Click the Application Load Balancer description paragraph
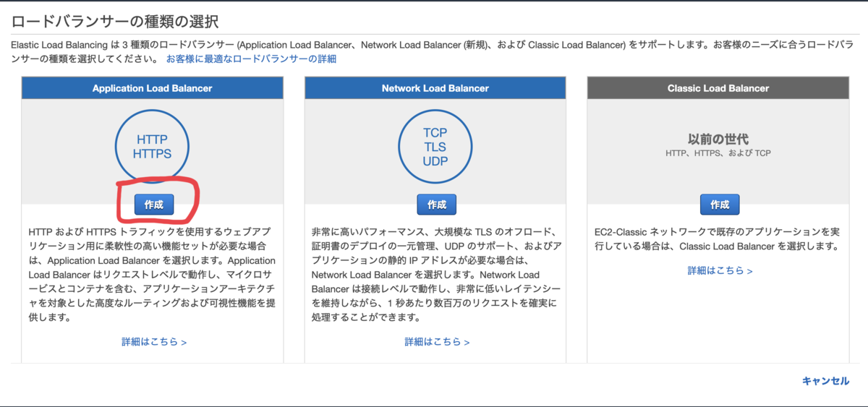Image resolution: width=868 pixels, height=407 pixels. click(x=153, y=275)
